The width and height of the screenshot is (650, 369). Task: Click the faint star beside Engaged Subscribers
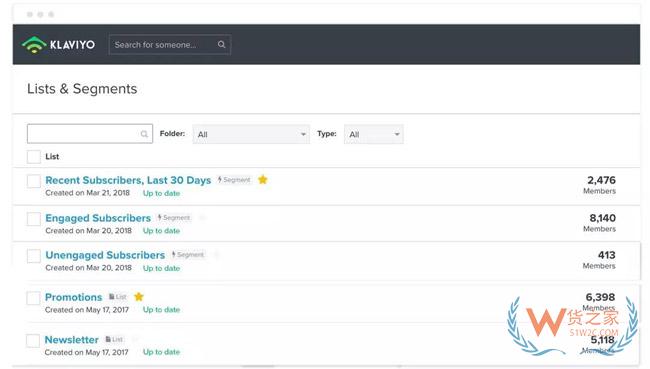[202, 217]
